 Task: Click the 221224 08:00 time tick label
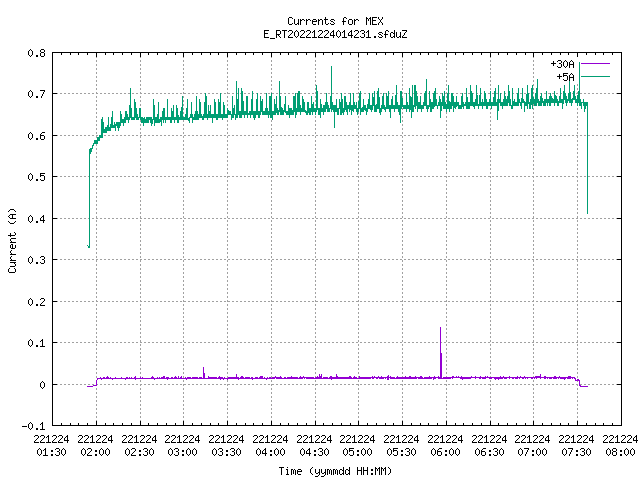(x=620, y=445)
